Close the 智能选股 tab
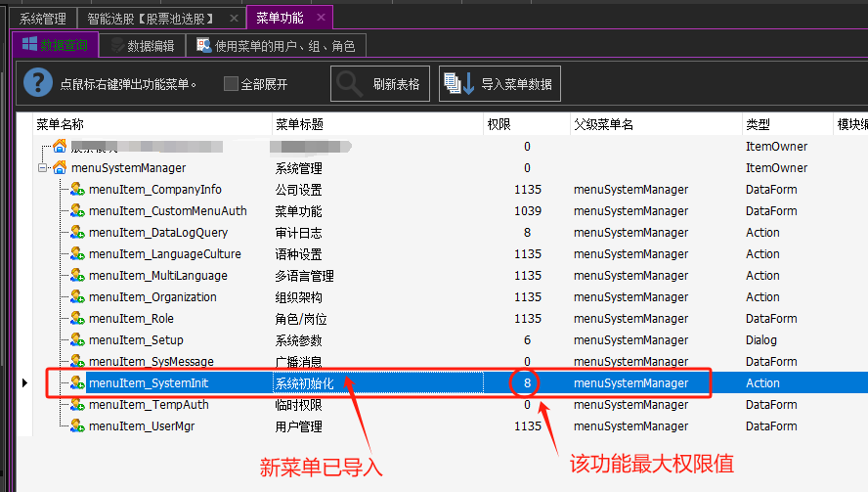The height and width of the screenshot is (492, 868). pos(235,19)
